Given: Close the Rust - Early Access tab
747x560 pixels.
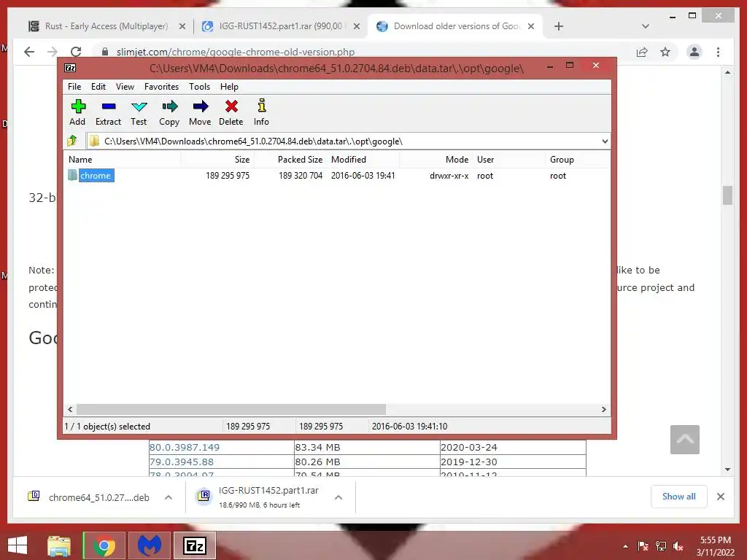Looking at the screenshot, I should coord(182,27).
